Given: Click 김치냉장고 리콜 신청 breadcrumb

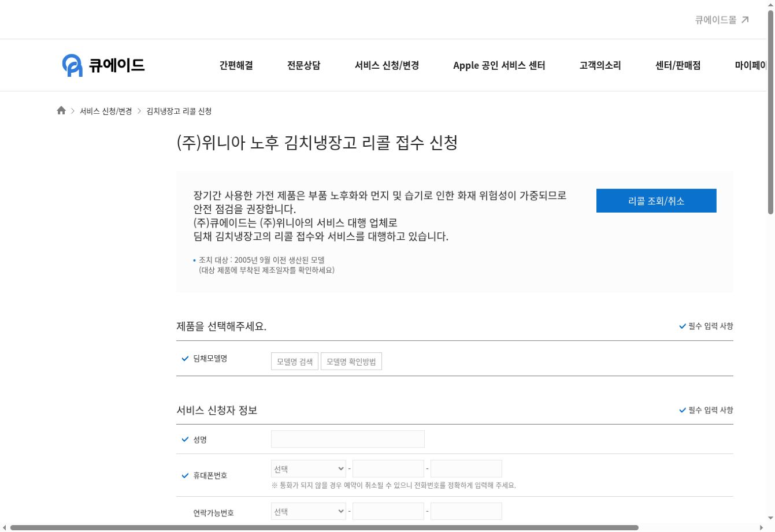Looking at the screenshot, I should click(x=179, y=111).
